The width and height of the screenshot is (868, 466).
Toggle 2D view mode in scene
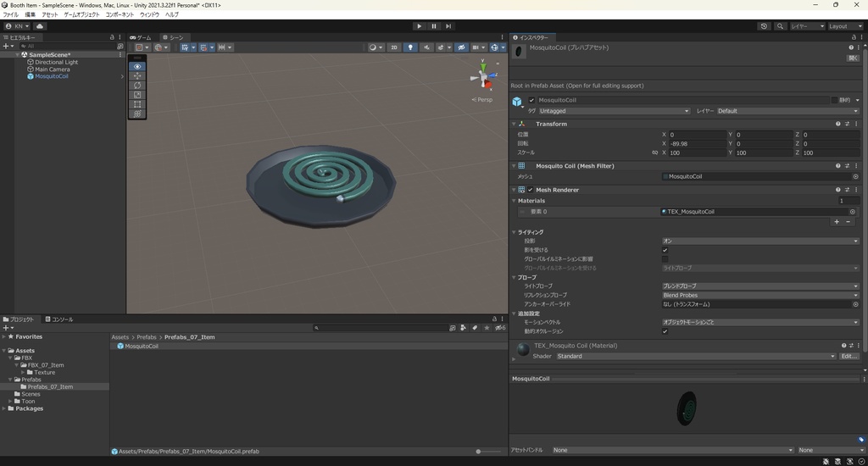click(x=394, y=47)
